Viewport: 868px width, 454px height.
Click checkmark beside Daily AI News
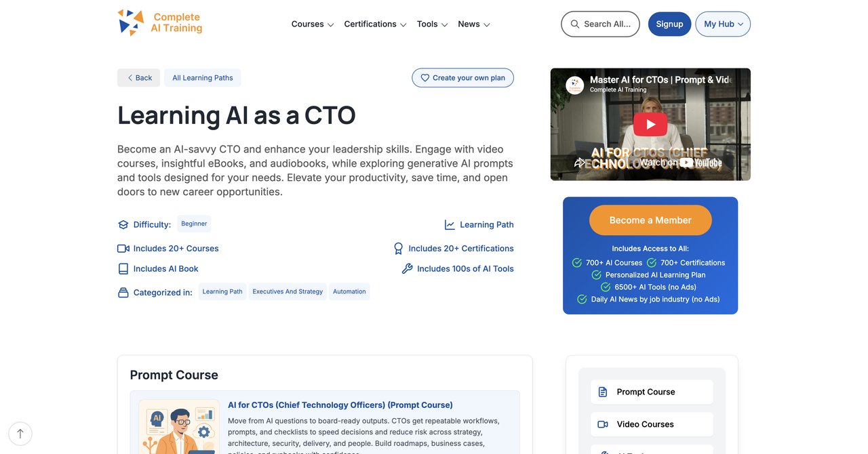tap(582, 300)
